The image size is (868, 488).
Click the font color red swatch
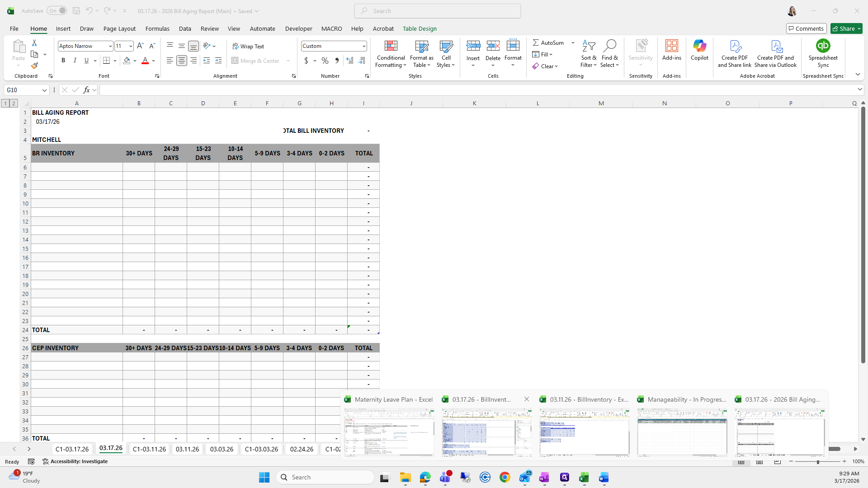pyautogui.click(x=145, y=61)
